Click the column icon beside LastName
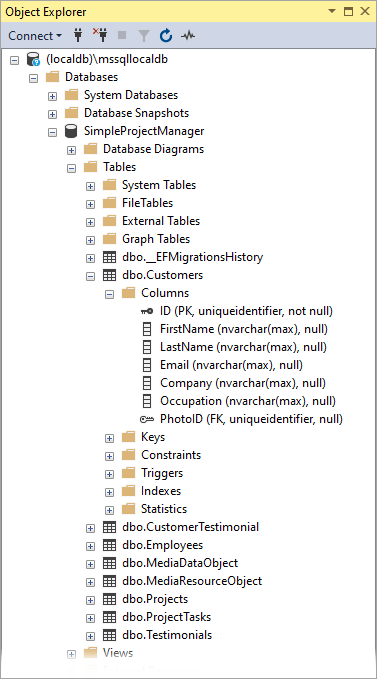The height and width of the screenshot is (679, 377). [147, 347]
